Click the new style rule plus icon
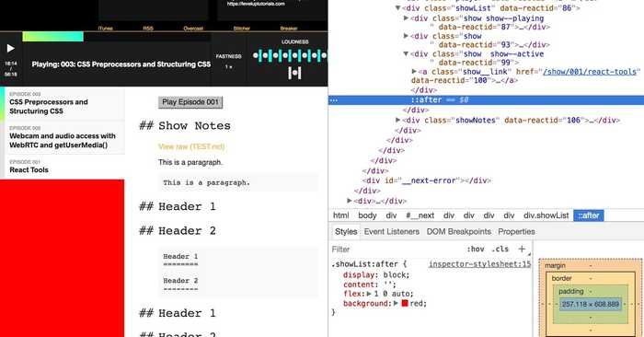The width and height of the screenshot is (644, 337). 522,249
